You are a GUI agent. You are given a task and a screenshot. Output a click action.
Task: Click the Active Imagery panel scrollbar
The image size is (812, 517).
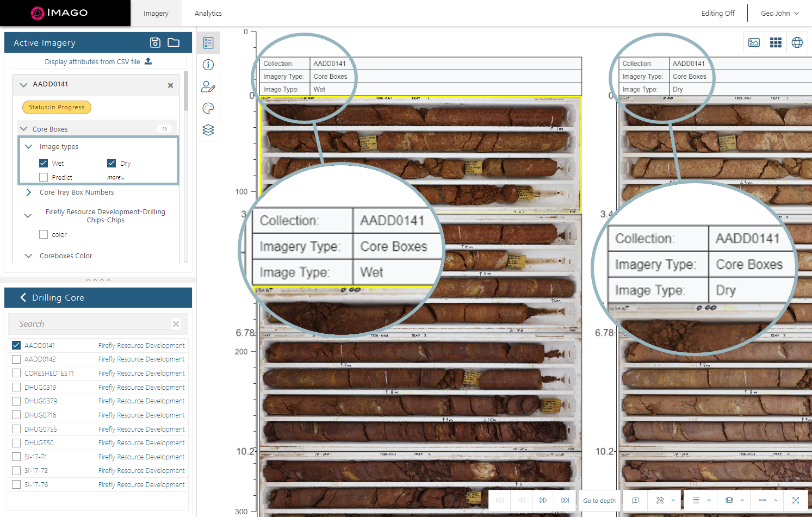coord(185,90)
